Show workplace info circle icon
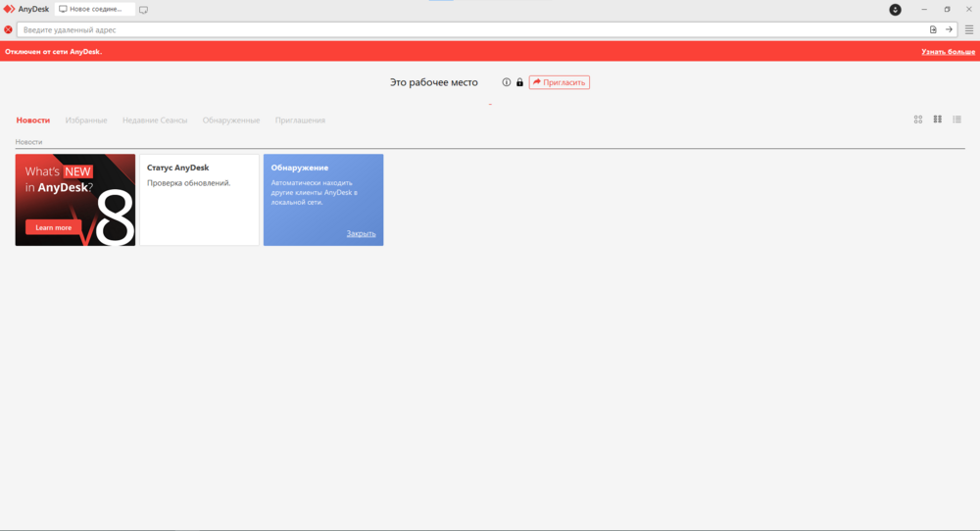Image resolution: width=980 pixels, height=531 pixels. 507,82
